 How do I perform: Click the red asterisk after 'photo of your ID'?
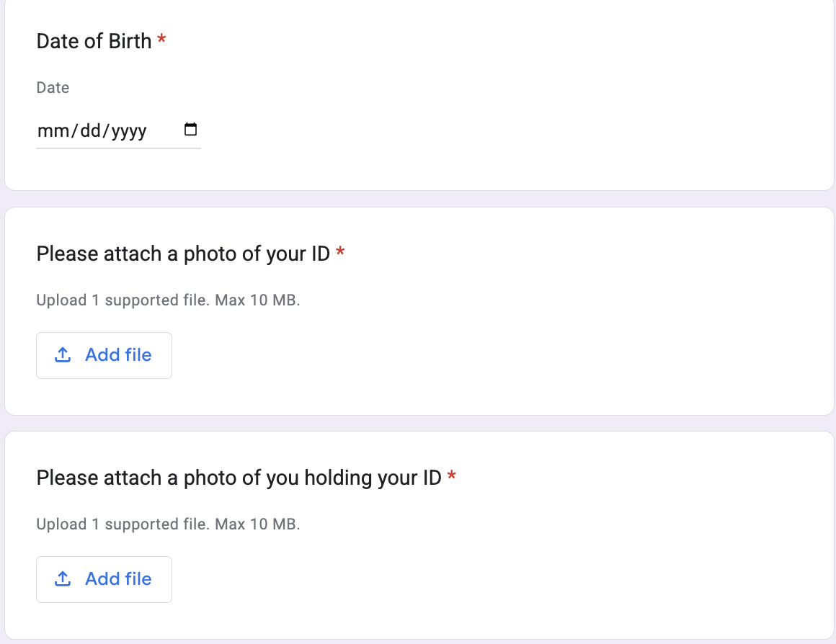[340, 251]
